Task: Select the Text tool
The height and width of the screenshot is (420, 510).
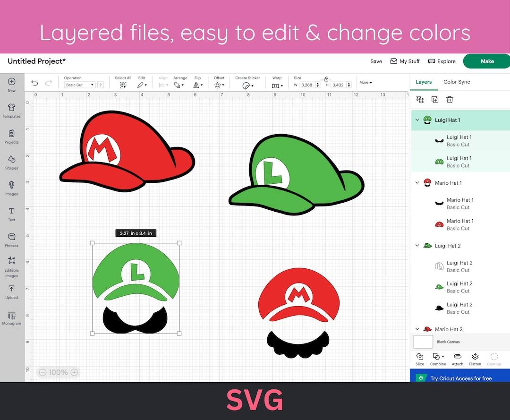Action: point(11,214)
